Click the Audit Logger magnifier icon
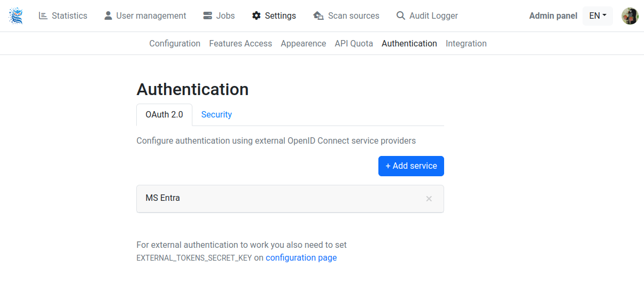This screenshot has width=644, height=282. pos(401,15)
